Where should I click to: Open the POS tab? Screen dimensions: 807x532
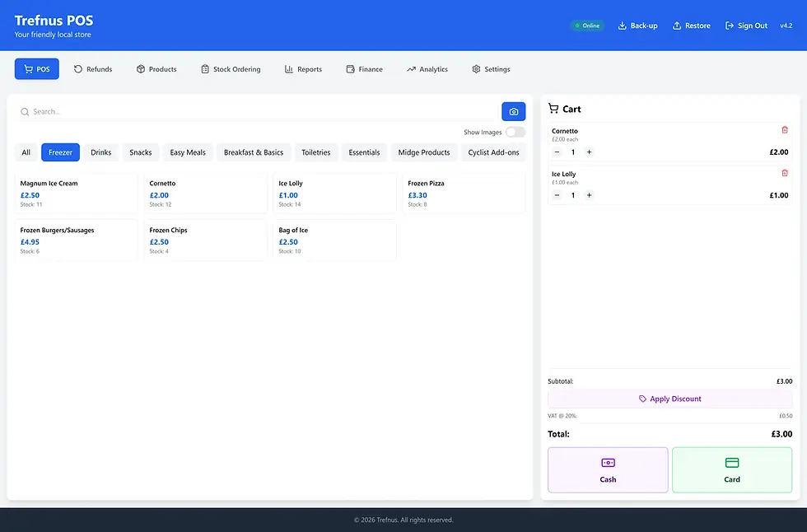36,69
